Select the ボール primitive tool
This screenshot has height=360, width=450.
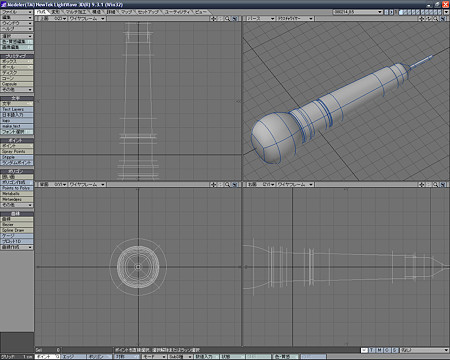(x=17, y=67)
